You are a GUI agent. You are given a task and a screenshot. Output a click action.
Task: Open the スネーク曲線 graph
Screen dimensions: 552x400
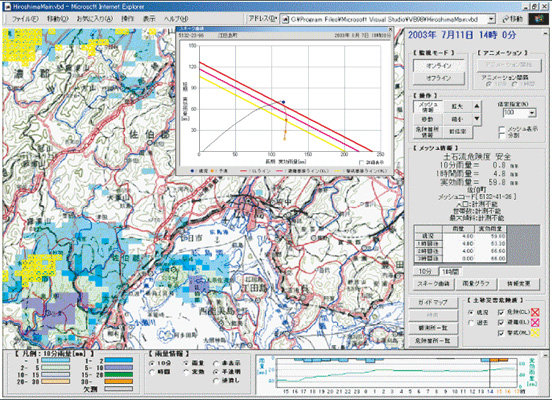click(434, 284)
